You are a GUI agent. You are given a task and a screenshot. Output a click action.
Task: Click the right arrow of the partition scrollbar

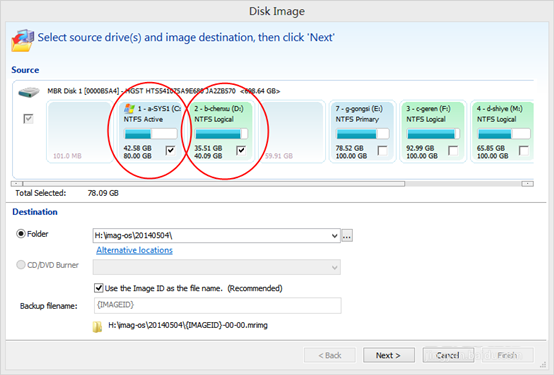pos(527,184)
